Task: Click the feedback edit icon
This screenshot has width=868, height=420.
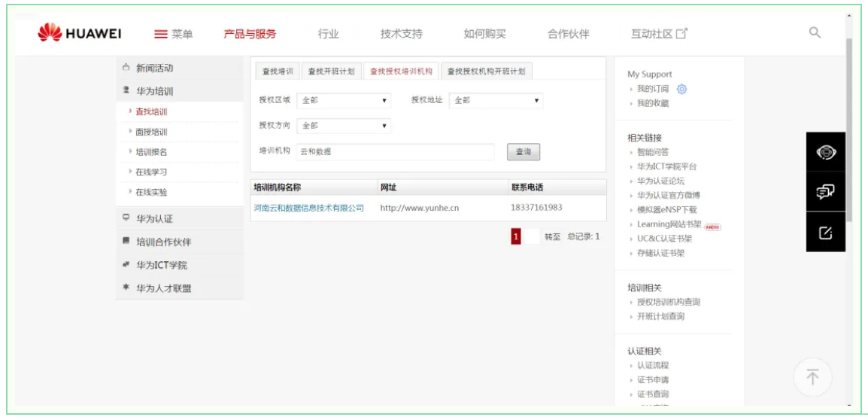Action: pos(825,233)
